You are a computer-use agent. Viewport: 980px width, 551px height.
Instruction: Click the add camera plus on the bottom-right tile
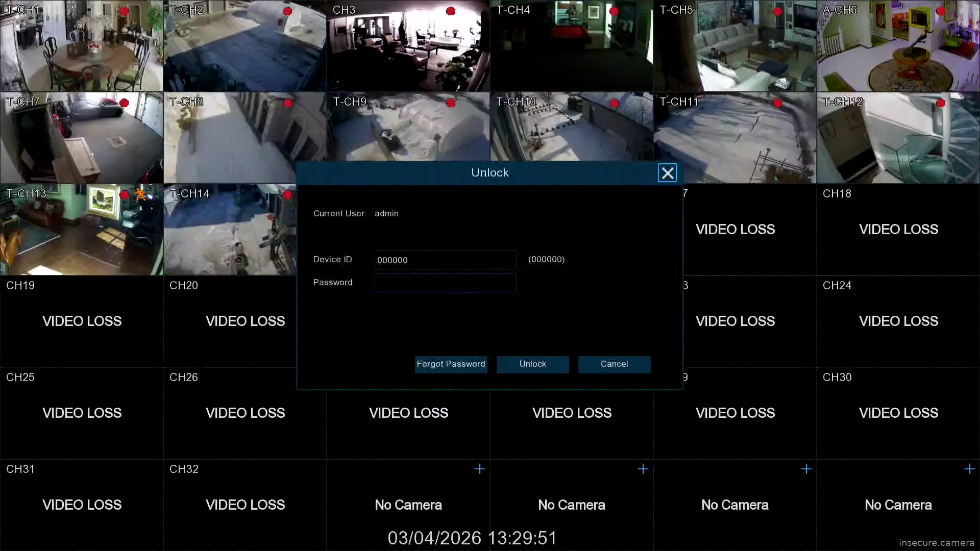(x=969, y=469)
